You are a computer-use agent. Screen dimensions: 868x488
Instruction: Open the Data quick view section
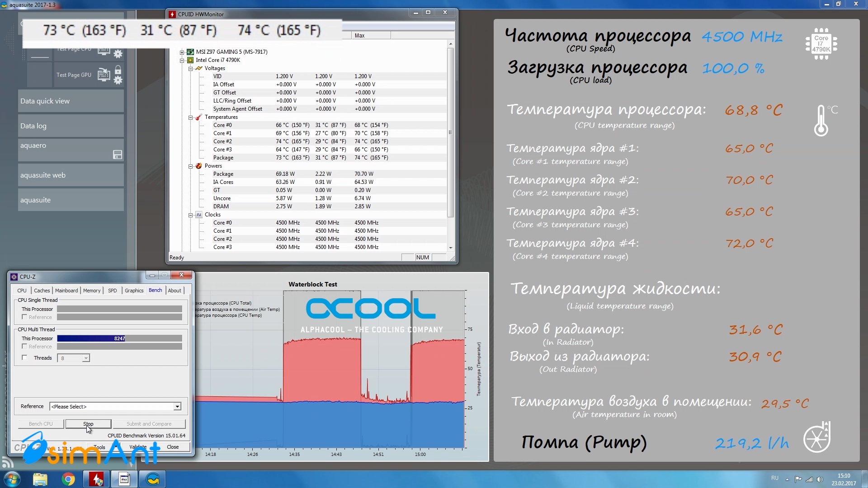pyautogui.click(x=71, y=101)
